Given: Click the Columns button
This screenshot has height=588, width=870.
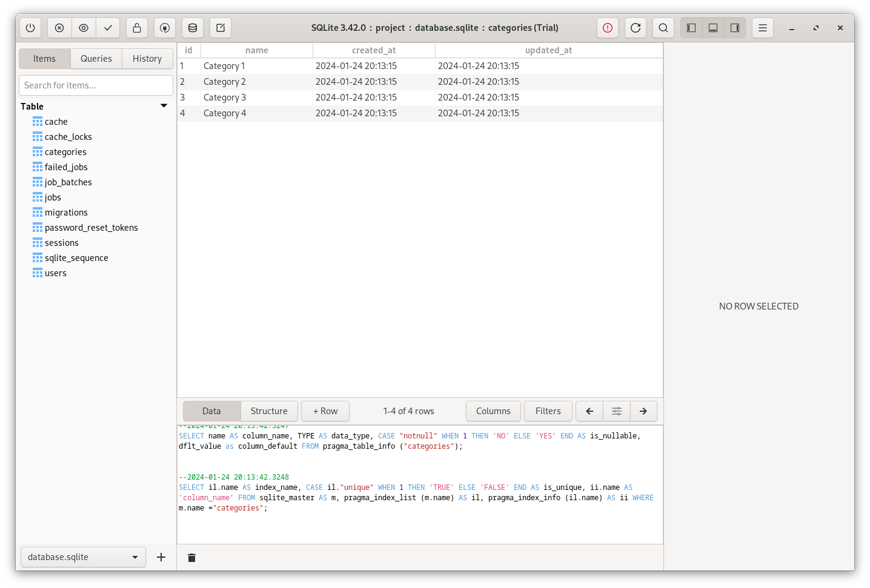Looking at the screenshot, I should coord(493,411).
